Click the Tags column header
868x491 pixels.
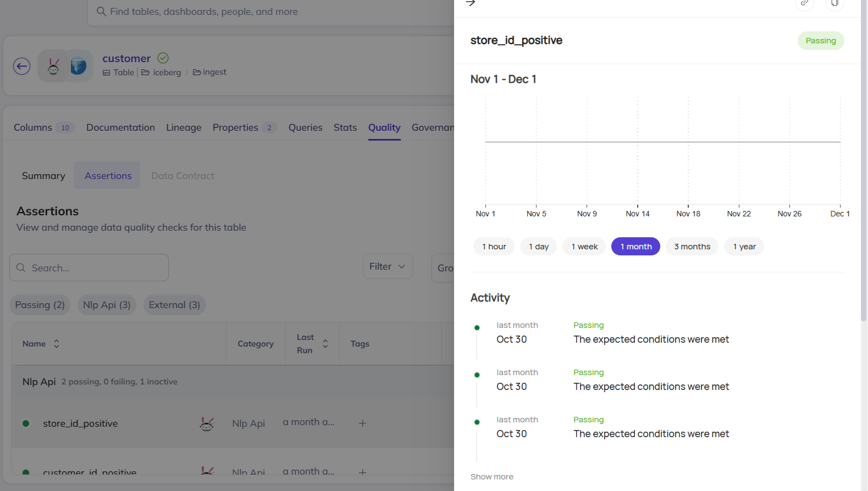[x=360, y=344]
